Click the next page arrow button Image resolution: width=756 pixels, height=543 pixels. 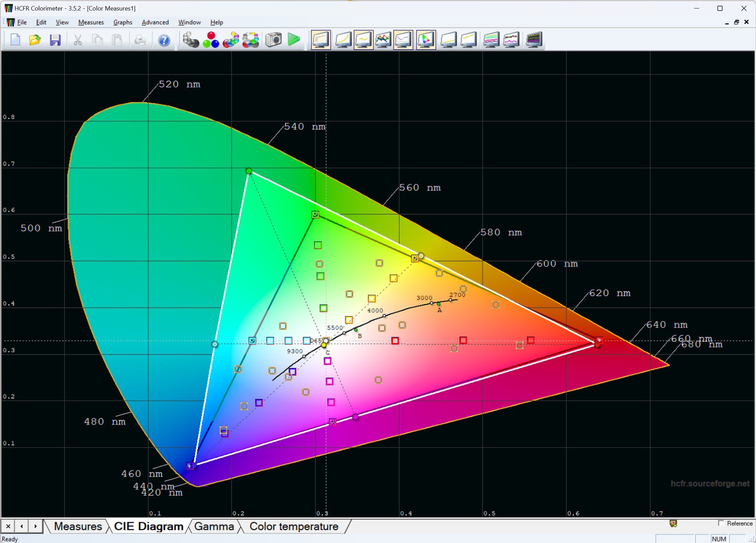pos(33,524)
